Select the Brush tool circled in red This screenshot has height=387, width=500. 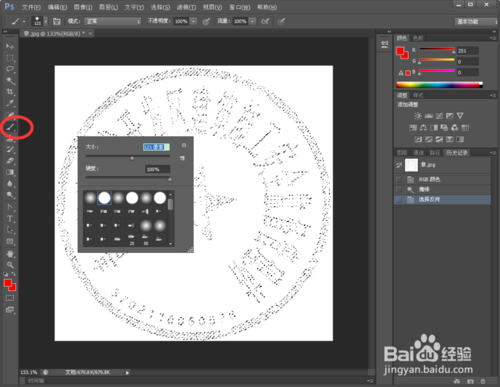click(x=11, y=127)
